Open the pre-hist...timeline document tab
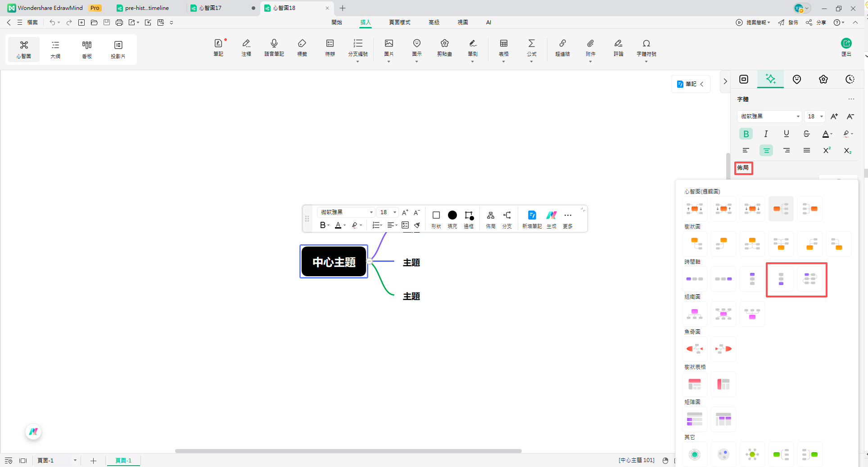Viewport: 868px width, 467px height. (x=147, y=8)
